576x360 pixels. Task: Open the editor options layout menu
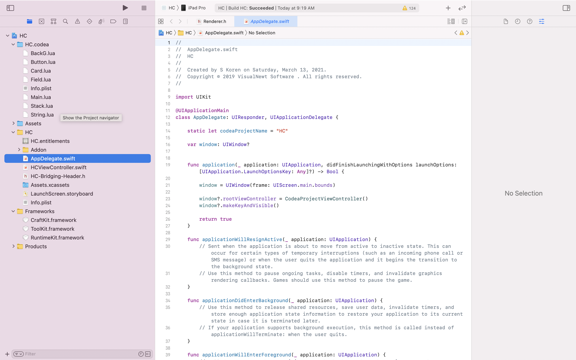coord(451,21)
